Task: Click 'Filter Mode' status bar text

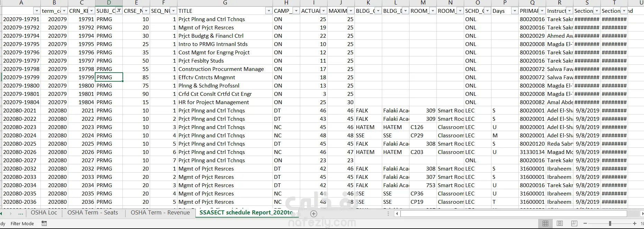Action: tap(22, 223)
